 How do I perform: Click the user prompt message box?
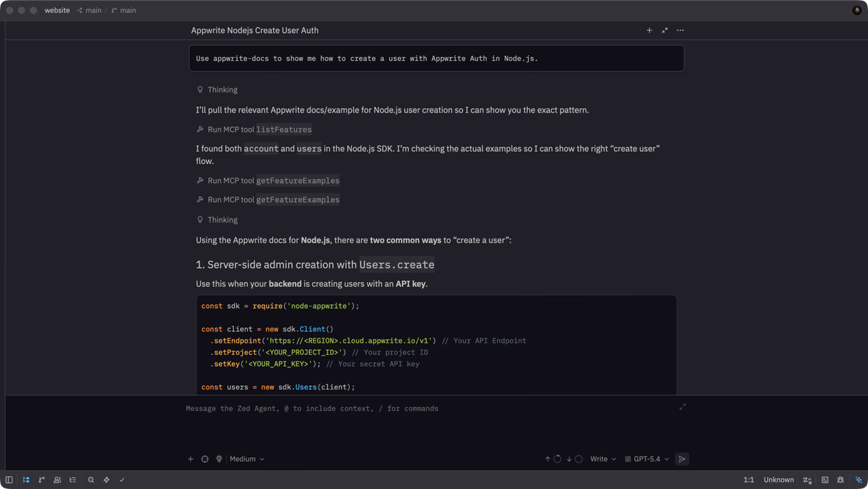point(436,58)
